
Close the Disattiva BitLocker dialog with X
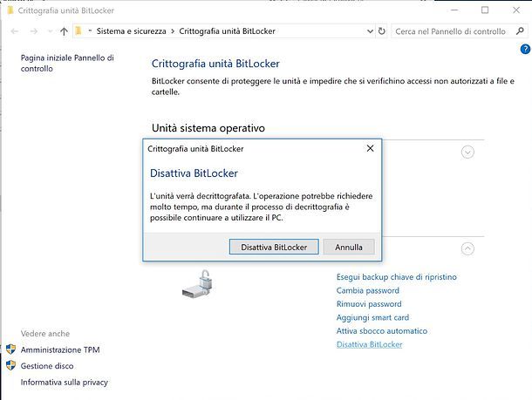370,148
